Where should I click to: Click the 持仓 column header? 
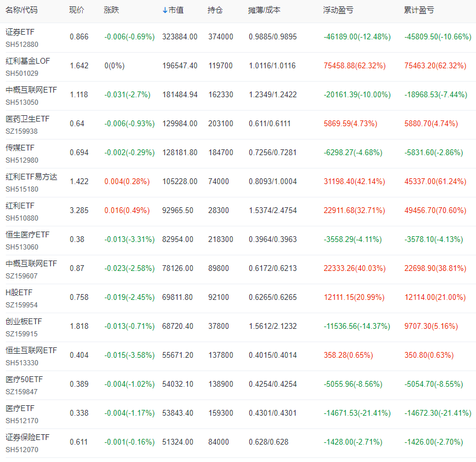point(215,10)
